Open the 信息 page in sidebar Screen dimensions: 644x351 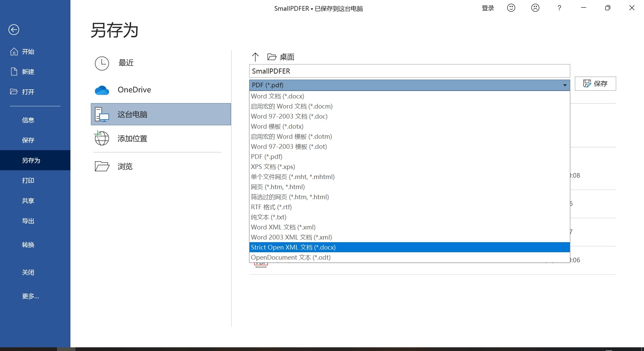pyautogui.click(x=28, y=120)
